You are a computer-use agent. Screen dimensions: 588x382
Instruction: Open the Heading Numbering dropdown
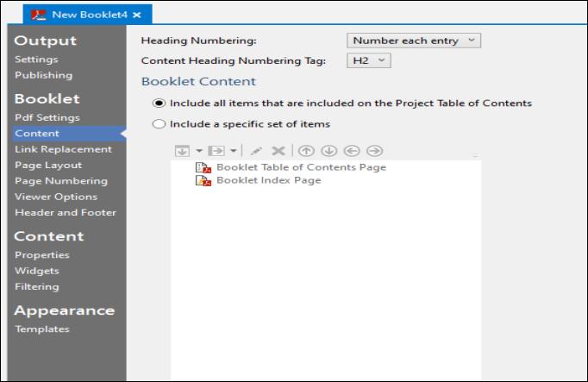click(x=413, y=40)
